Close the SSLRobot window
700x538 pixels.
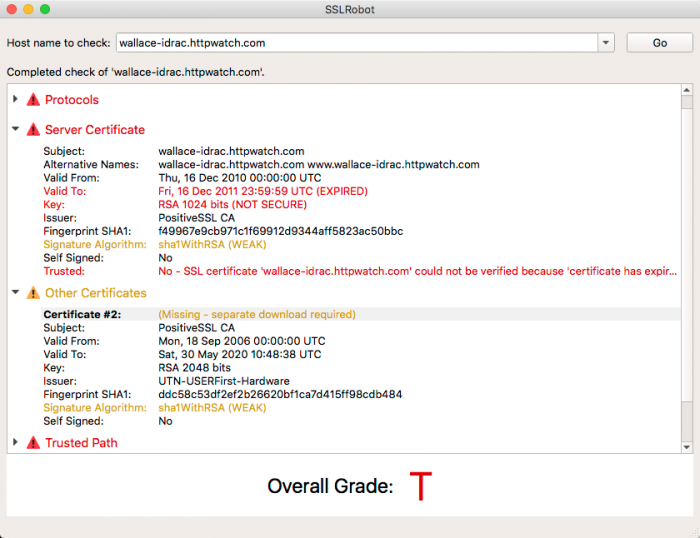click(x=12, y=9)
